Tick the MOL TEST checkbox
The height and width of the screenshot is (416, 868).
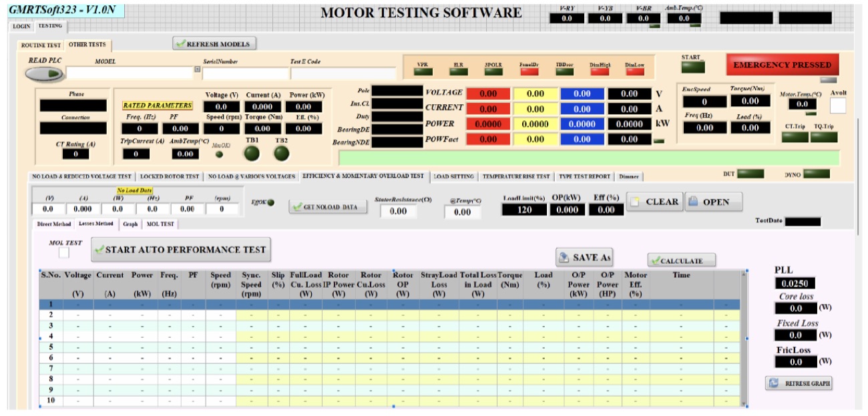click(63, 253)
